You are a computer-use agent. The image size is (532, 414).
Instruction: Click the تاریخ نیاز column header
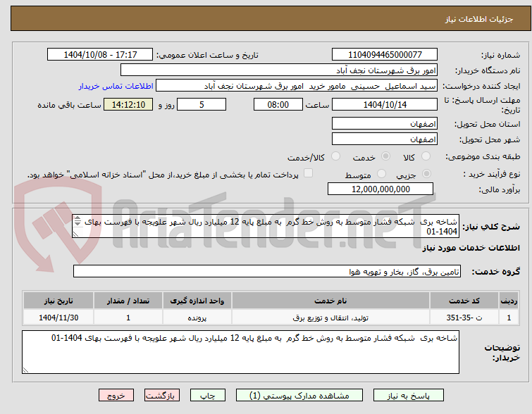point(58,301)
